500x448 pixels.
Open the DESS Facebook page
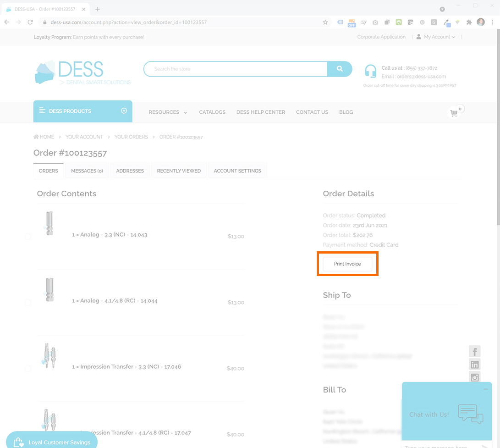click(474, 351)
